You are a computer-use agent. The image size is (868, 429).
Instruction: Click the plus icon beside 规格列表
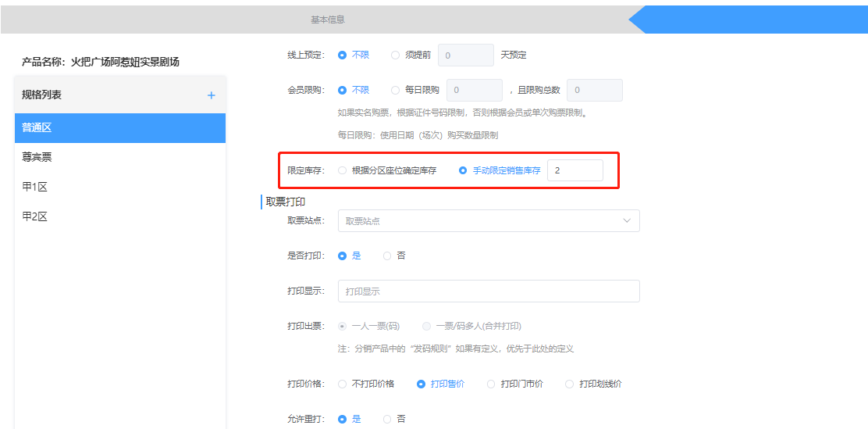211,95
